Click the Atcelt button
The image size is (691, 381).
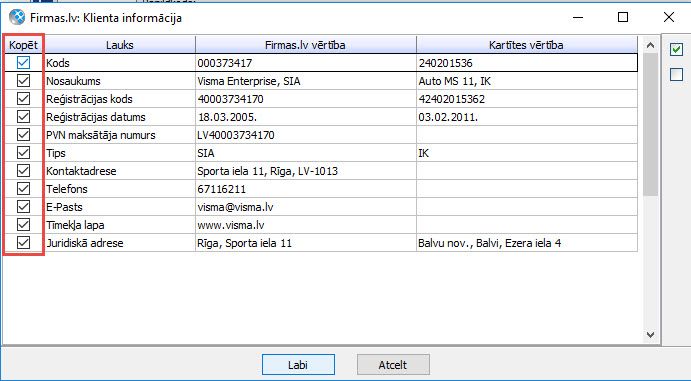coord(393,365)
